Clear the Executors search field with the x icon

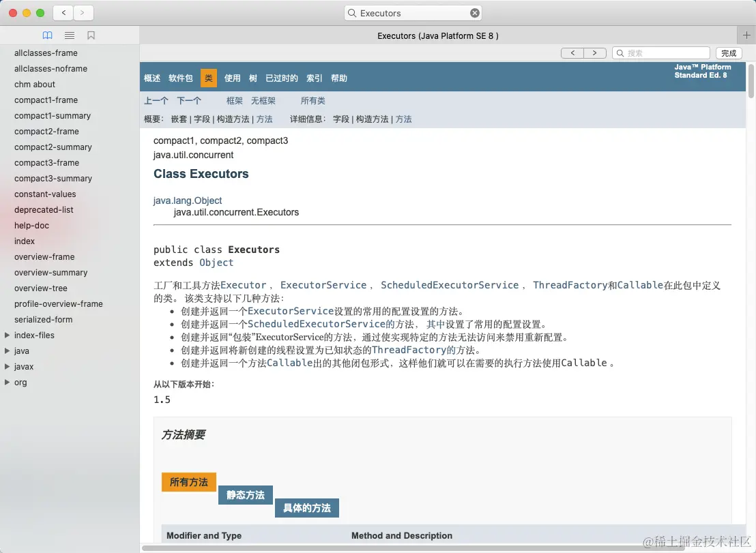click(x=474, y=12)
